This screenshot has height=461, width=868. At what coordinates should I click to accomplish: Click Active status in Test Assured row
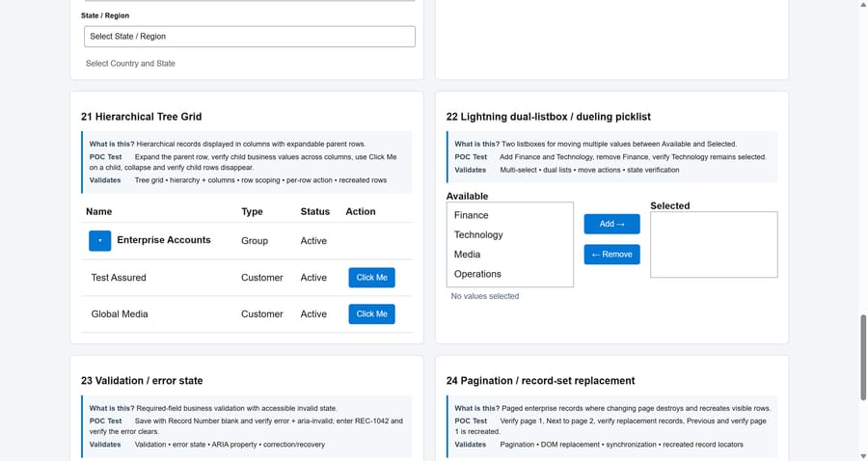[x=313, y=278]
